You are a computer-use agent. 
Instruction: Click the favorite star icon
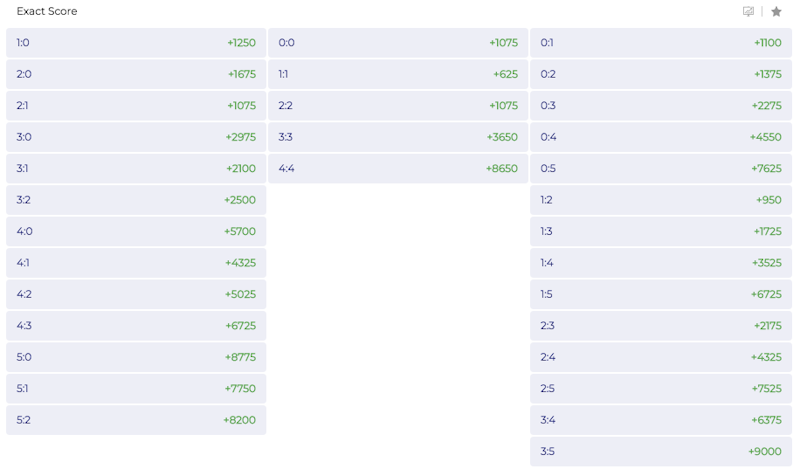pos(776,11)
